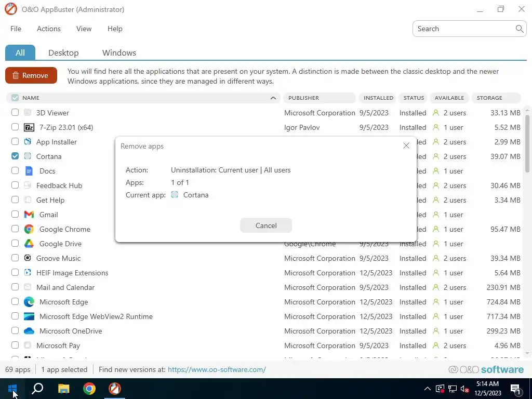Viewport: 532px width, 399px height.
Task: Switch to the Windows tab
Action: point(119,52)
